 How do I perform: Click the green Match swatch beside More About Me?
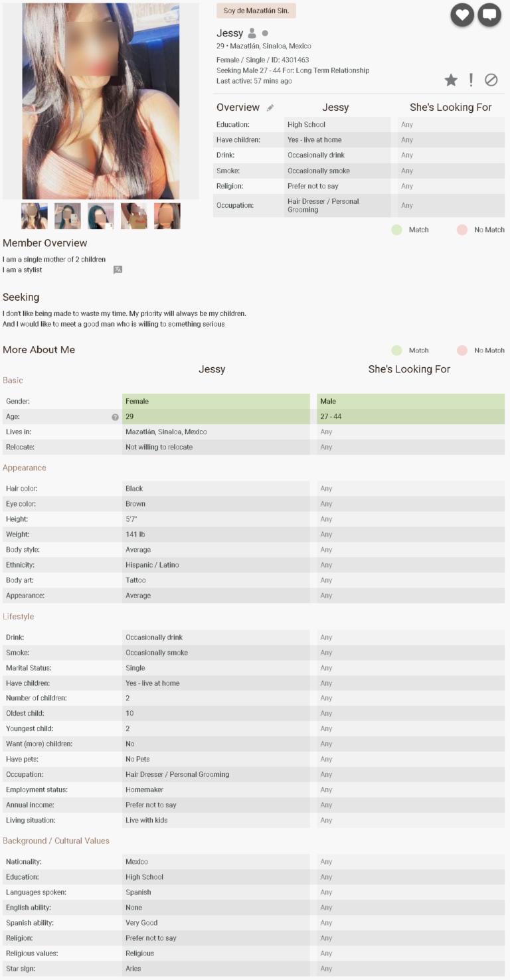(396, 351)
